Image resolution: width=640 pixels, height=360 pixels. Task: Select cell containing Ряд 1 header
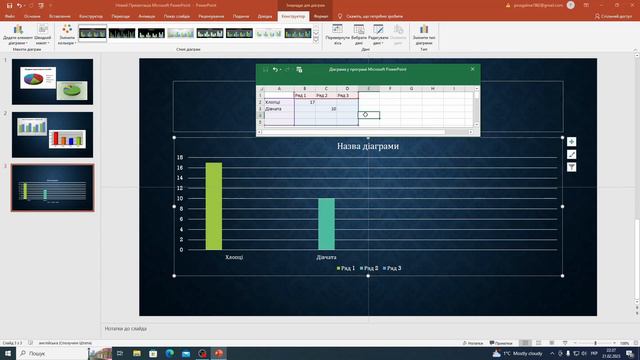(304, 96)
